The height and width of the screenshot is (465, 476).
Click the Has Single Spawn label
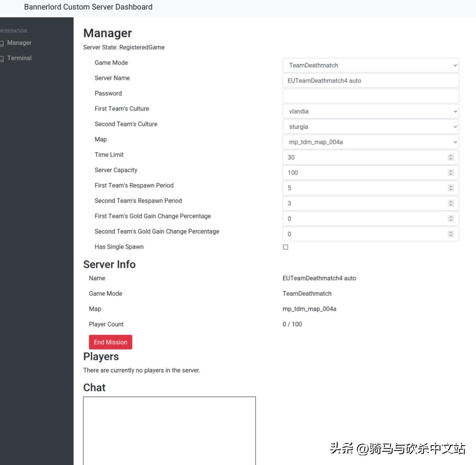[x=119, y=247]
